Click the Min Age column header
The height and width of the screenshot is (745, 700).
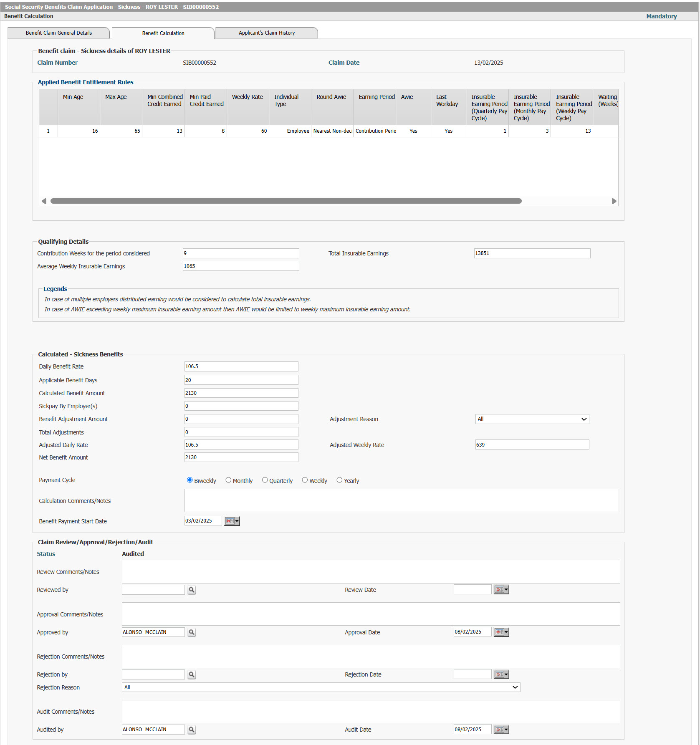tap(79, 107)
